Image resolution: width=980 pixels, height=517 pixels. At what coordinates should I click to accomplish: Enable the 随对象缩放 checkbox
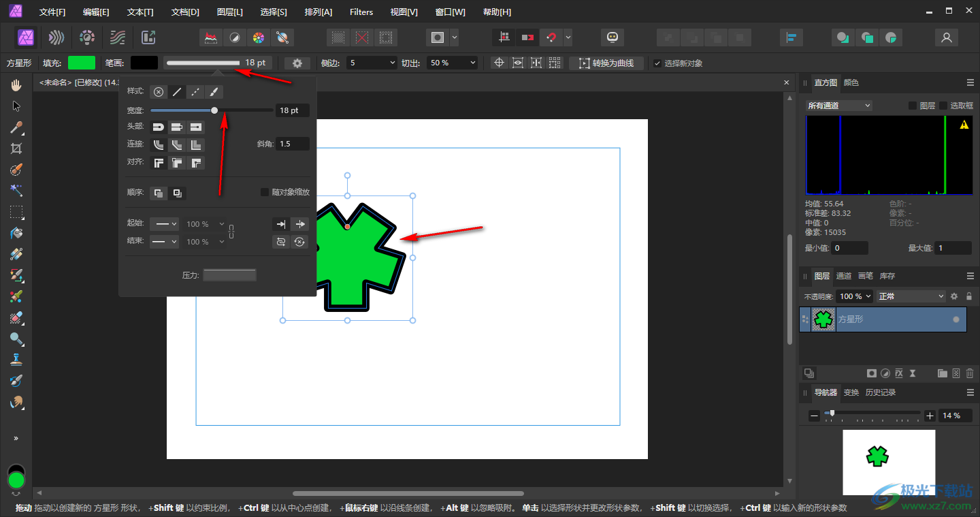click(265, 192)
